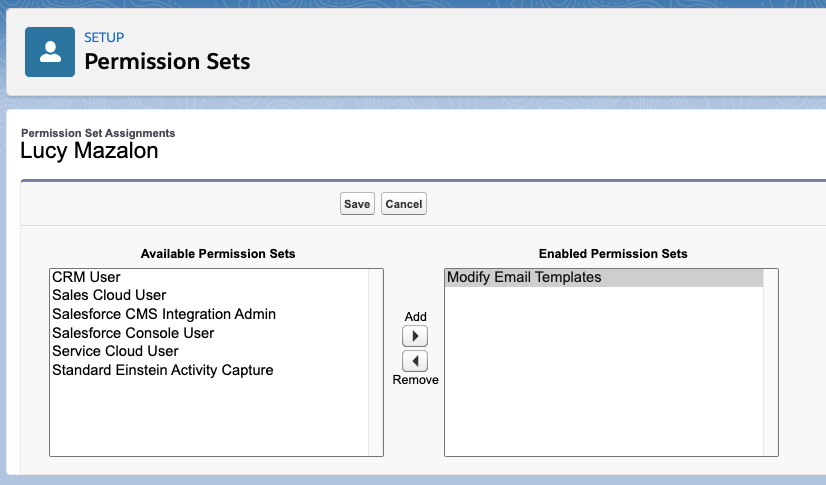Select CRM User in available list
The height and width of the screenshot is (485, 826).
[x=209, y=277]
